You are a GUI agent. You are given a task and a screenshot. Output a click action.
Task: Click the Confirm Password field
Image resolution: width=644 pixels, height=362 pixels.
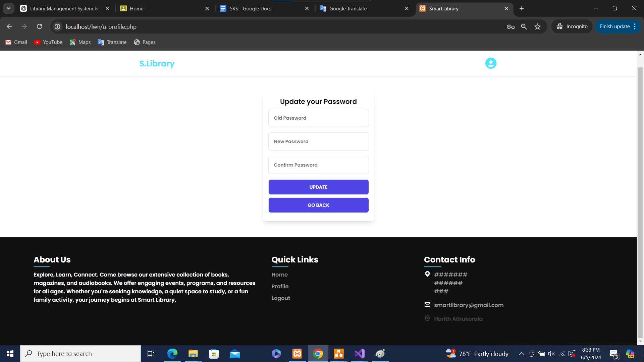[318, 165]
